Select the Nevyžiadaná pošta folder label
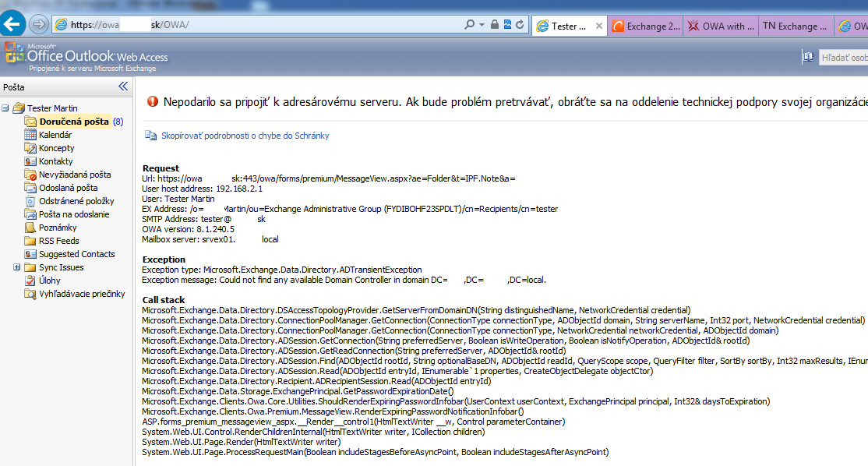The height and width of the screenshot is (466, 868). pos(75,175)
